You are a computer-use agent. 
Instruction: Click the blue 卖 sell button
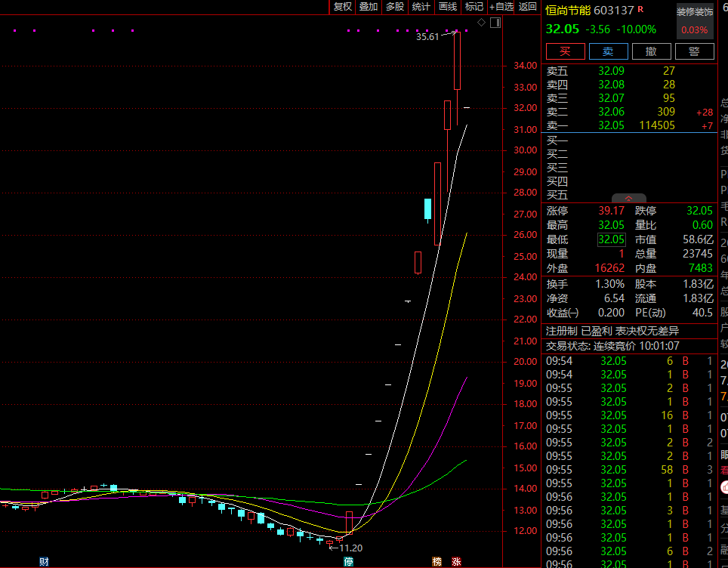[608, 51]
